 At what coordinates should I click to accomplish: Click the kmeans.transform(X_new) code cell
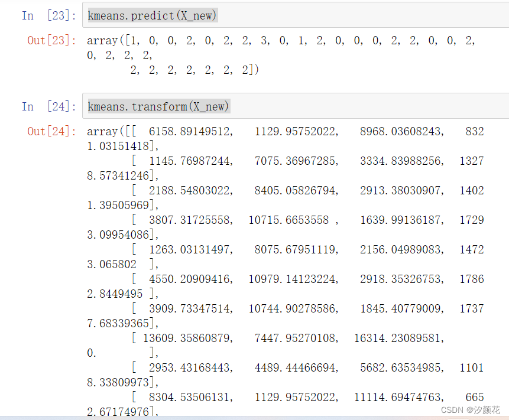tap(296, 106)
